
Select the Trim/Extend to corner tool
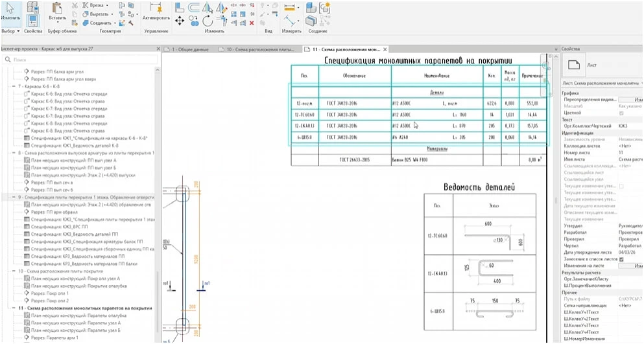[221, 21]
